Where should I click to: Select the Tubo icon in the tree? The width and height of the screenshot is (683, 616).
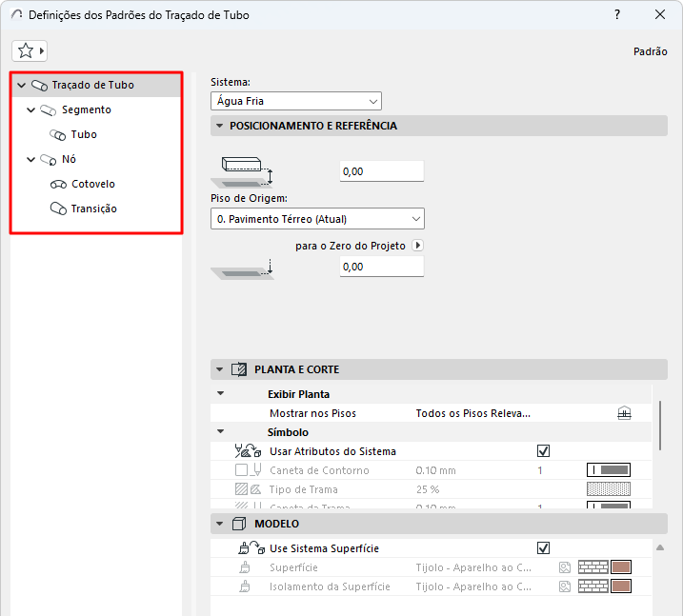(x=57, y=135)
